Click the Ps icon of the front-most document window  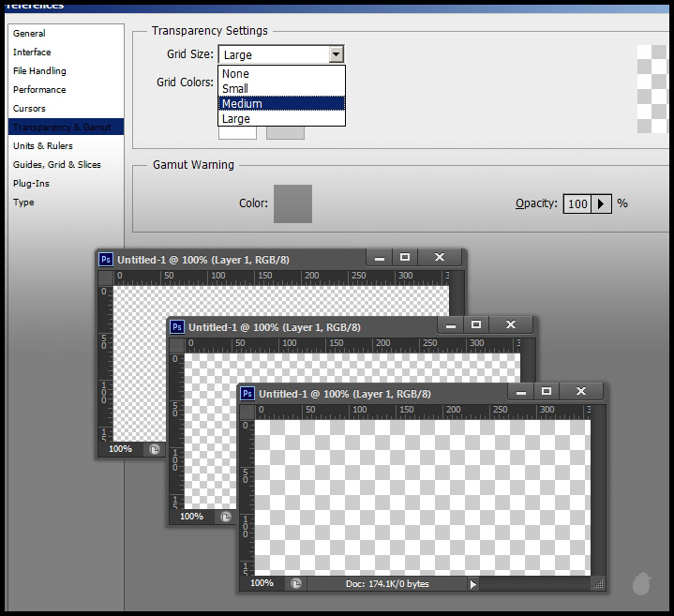click(x=247, y=394)
